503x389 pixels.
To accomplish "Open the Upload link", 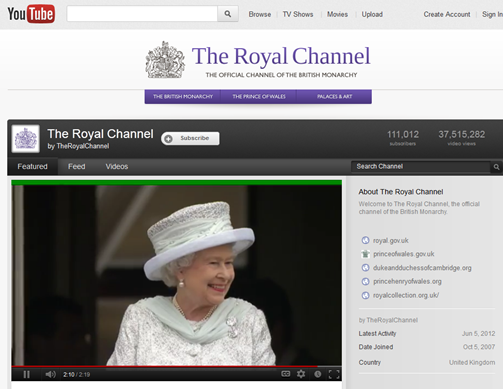I will (x=372, y=14).
